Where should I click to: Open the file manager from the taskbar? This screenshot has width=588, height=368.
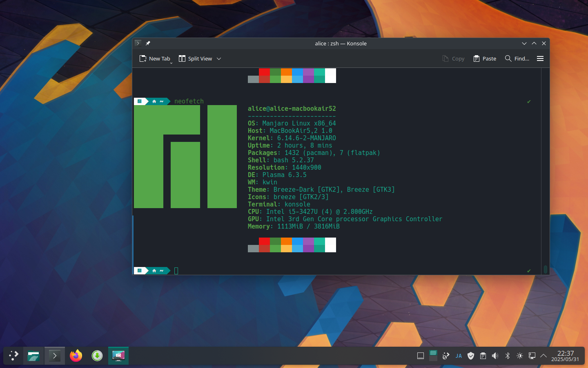click(33, 356)
